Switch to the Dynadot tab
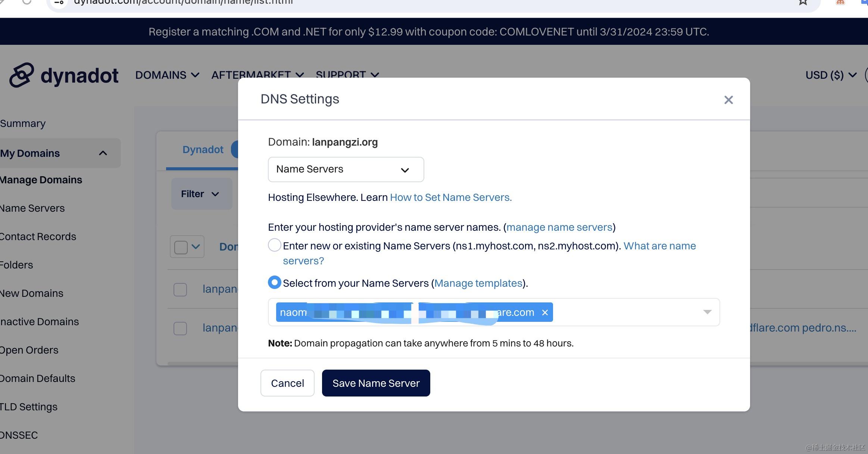The image size is (868, 454). pos(203,150)
